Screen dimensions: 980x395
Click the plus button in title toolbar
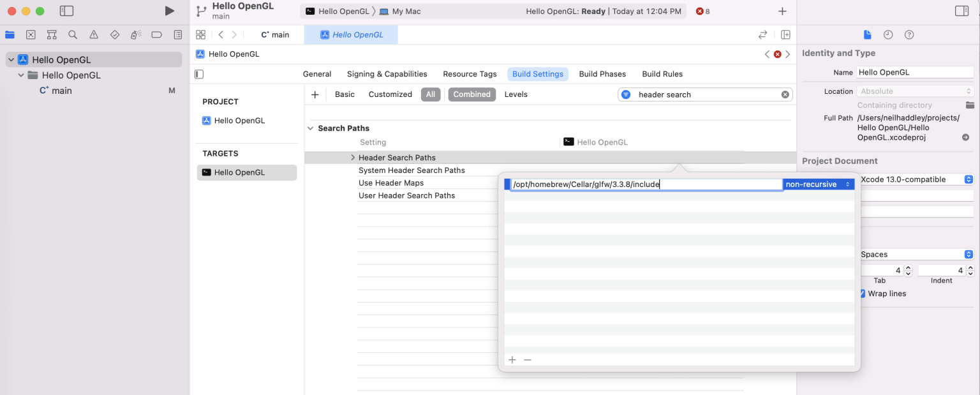coord(782,11)
